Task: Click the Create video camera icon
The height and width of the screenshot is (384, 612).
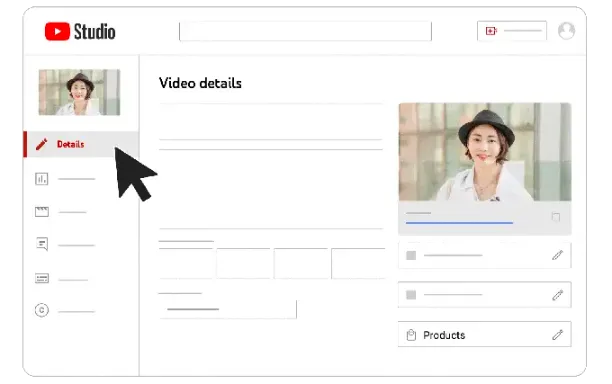Action: pyautogui.click(x=491, y=30)
